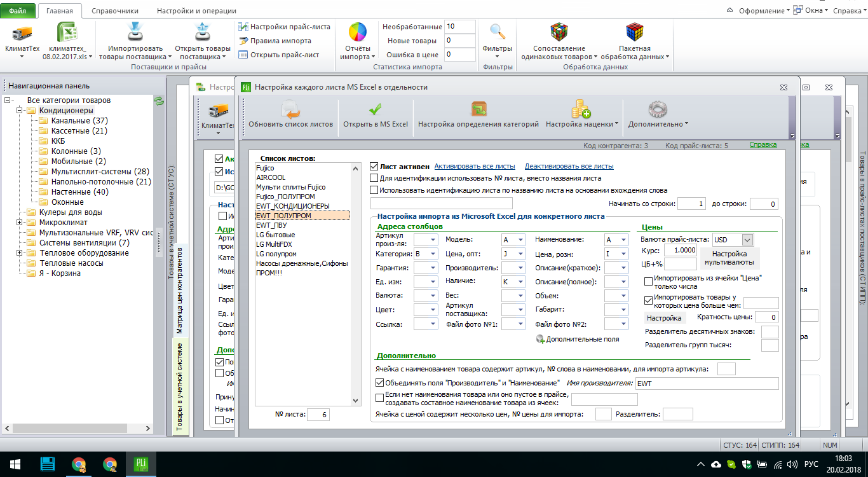Open the Справка link below the dialog toolbar
The width and height of the screenshot is (868, 477).
pos(763,145)
